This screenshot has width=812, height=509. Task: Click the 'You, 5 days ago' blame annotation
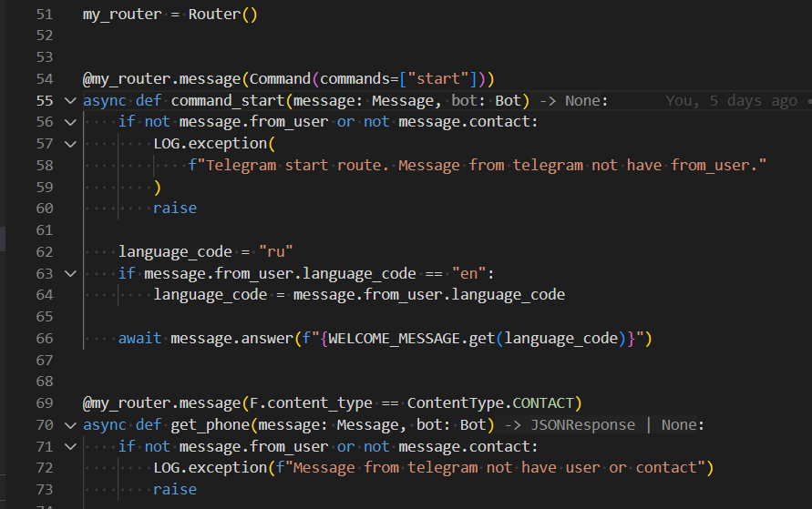click(x=731, y=101)
